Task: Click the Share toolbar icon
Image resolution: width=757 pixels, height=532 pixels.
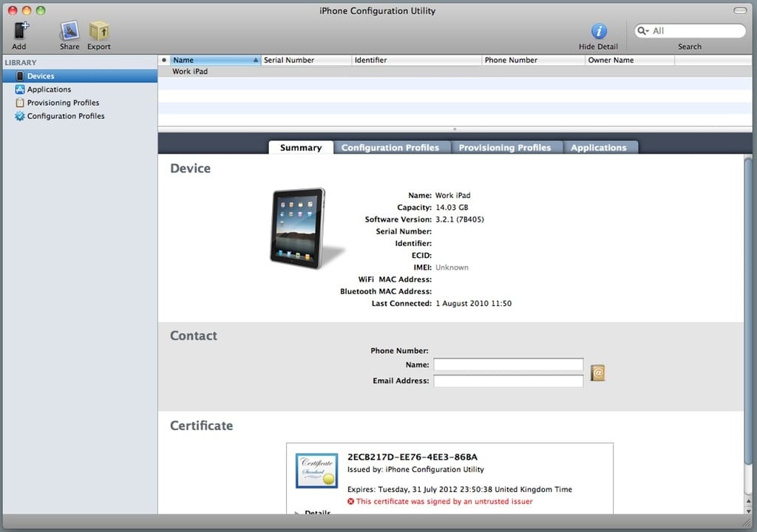Action: click(69, 31)
